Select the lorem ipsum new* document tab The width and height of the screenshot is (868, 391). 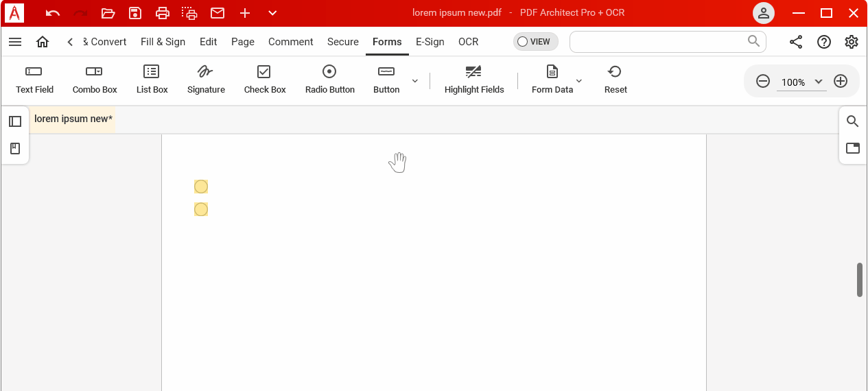[x=73, y=119]
